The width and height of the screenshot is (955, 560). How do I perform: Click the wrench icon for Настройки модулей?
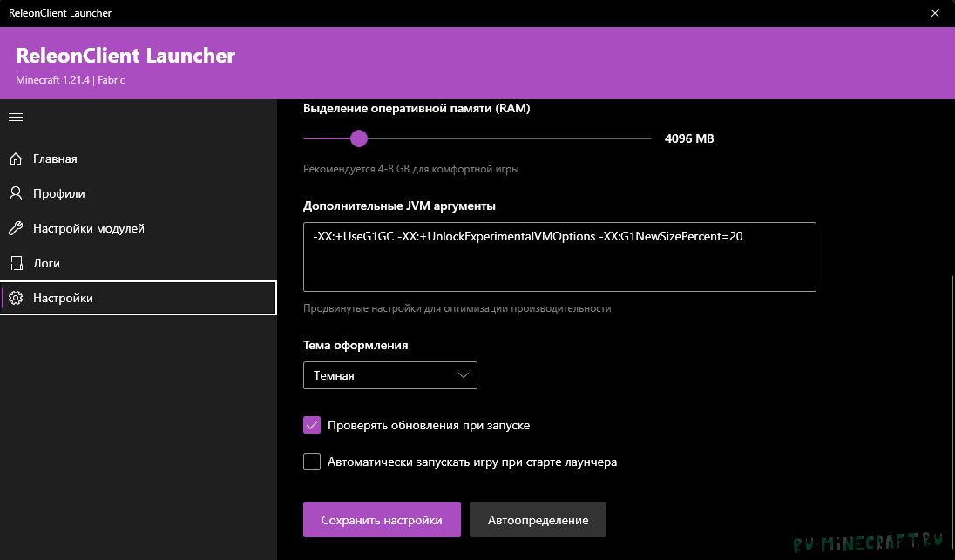click(15, 228)
